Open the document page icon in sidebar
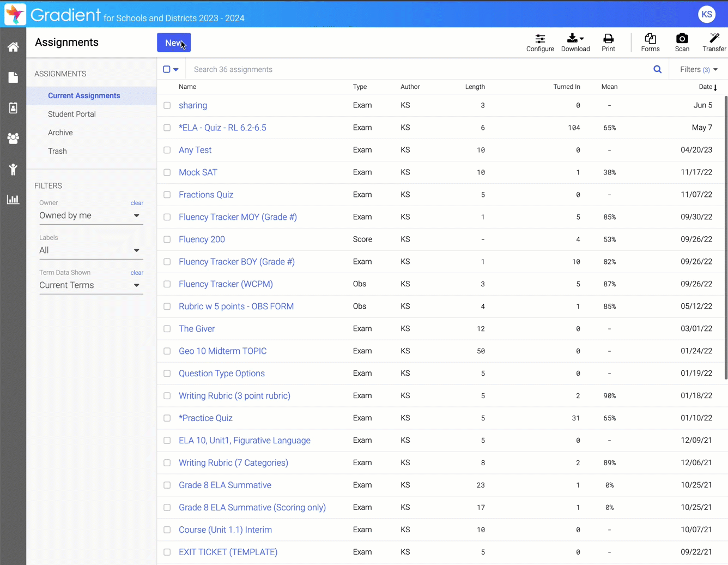This screenshot has height=565, width=728. tap(13, 77)
